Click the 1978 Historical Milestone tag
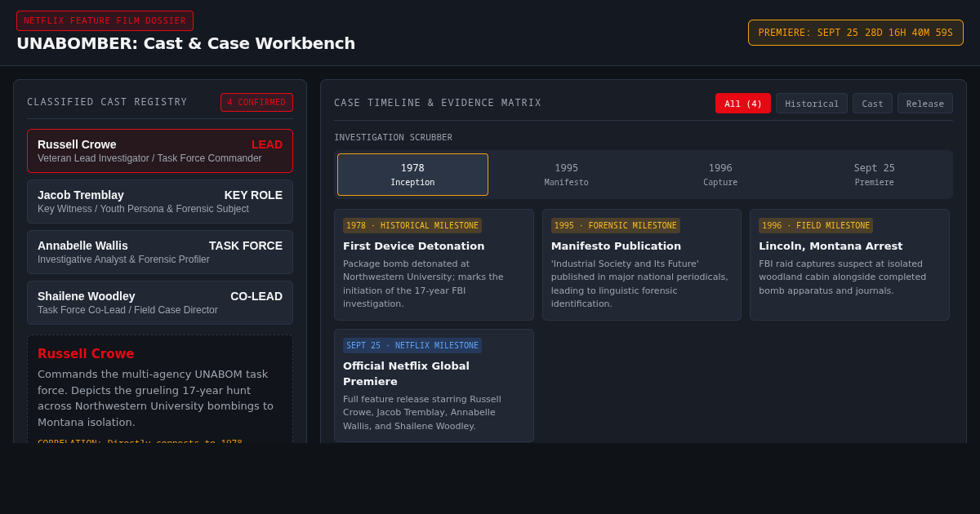Viewport: 980px width, 514px height. [x=412, y=225]
